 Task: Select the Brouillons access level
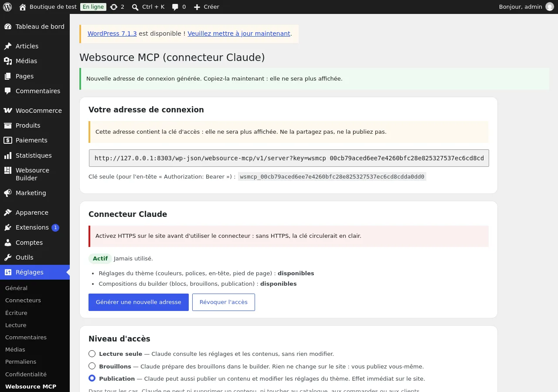tap(92, 366)
